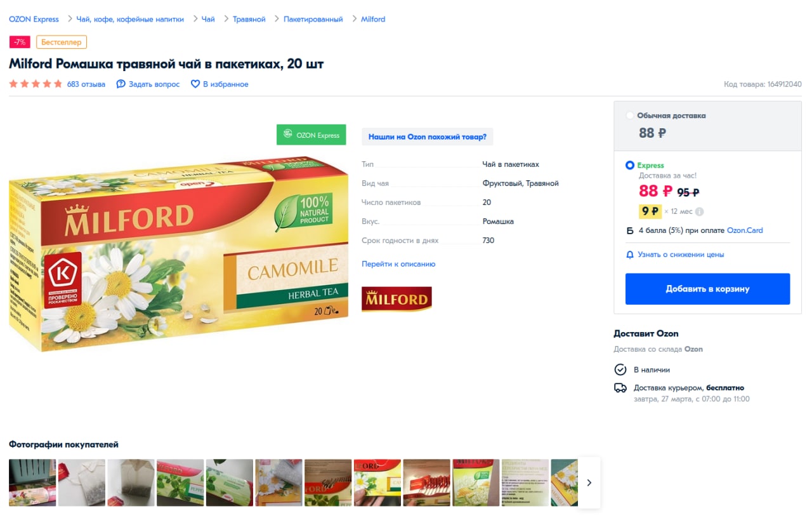Open the Найти на Ozon похожий товар prompt

tap(428, 136)
